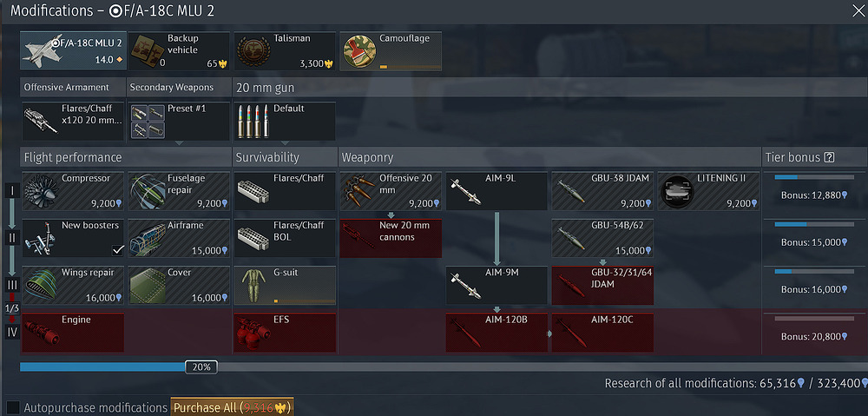The width and height of the screenshot is (868, 416).
Task: Open the Camouflage paint icon
Action: 359,51
